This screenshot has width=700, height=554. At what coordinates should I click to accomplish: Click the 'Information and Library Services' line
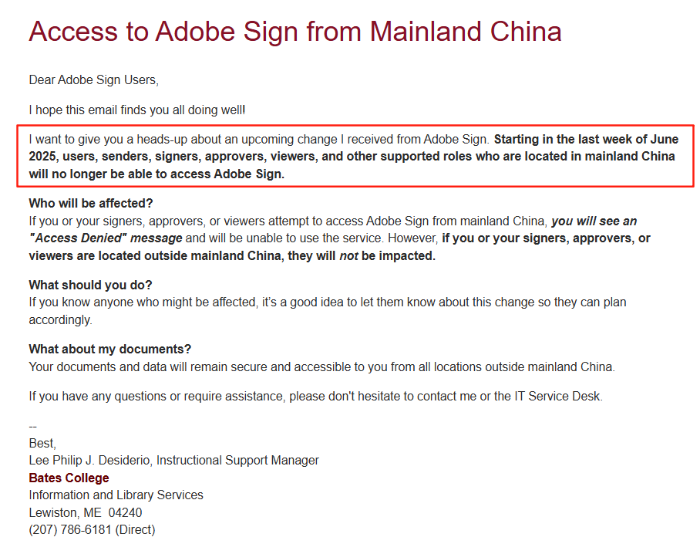point(116,495)
